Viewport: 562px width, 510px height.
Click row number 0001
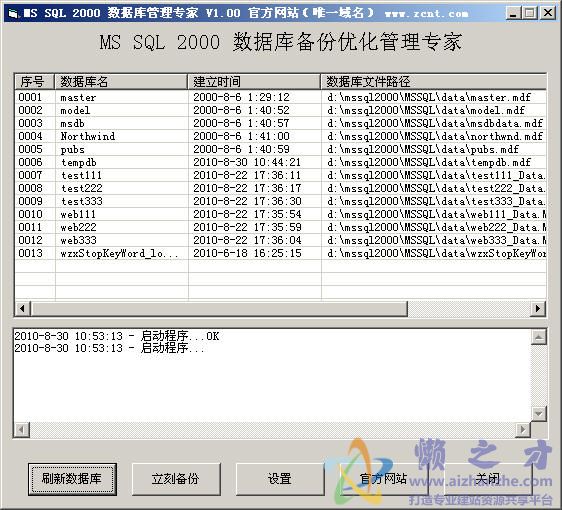(30, 97)
